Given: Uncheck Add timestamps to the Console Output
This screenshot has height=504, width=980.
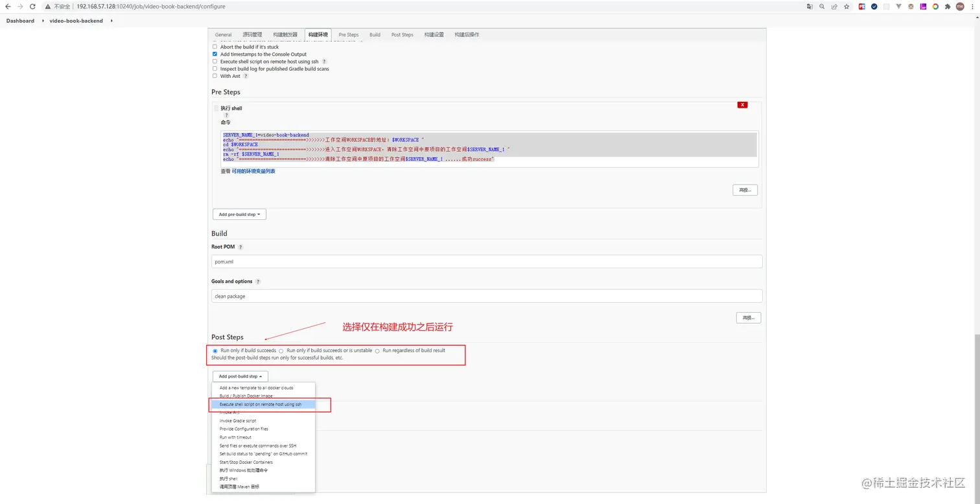Looking at the screenshot, I should point(215,54).
